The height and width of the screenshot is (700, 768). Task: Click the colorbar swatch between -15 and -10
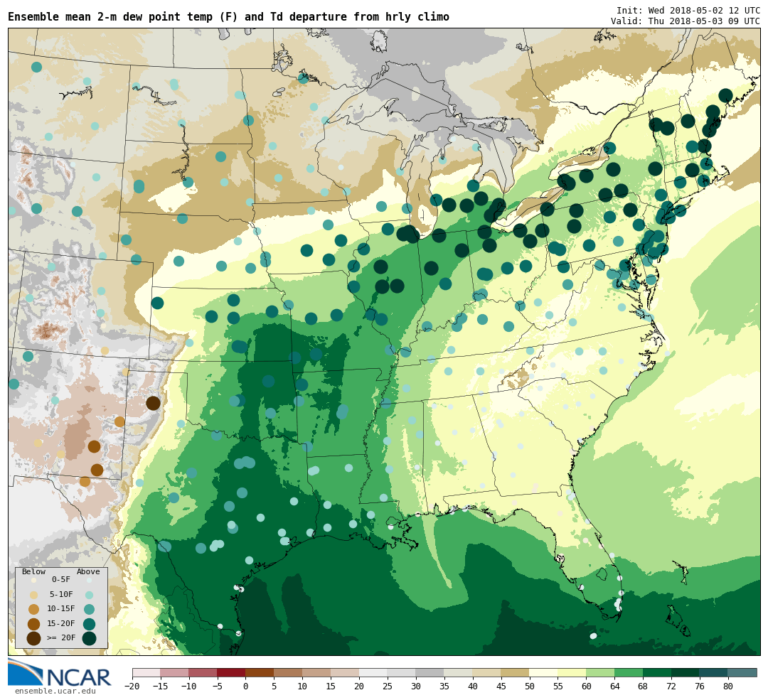[x=174, y=672]
